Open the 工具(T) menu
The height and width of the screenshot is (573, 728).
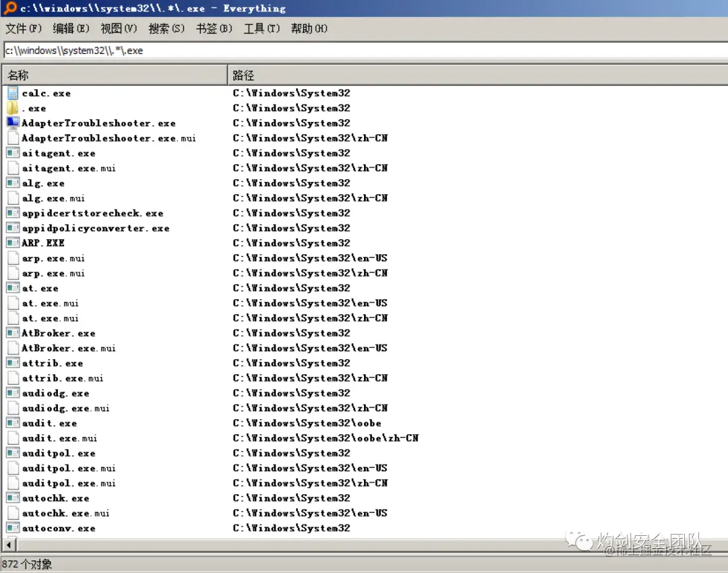point(262,29)
